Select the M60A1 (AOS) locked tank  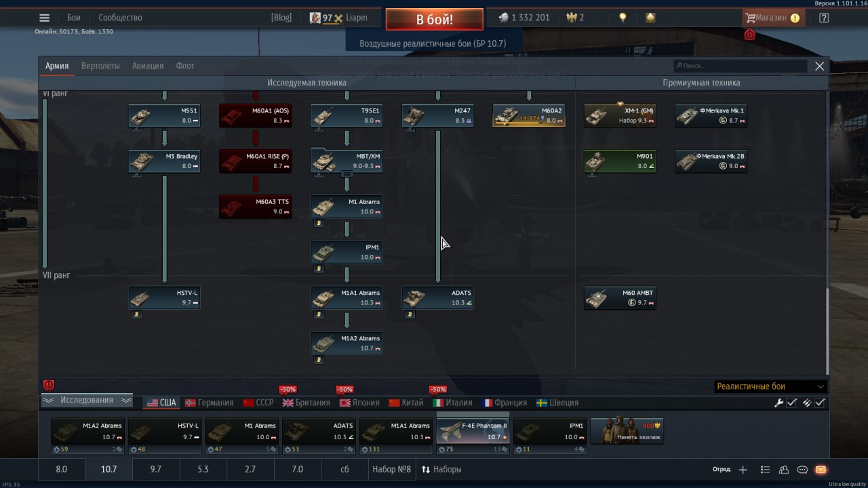coord(255,115)
